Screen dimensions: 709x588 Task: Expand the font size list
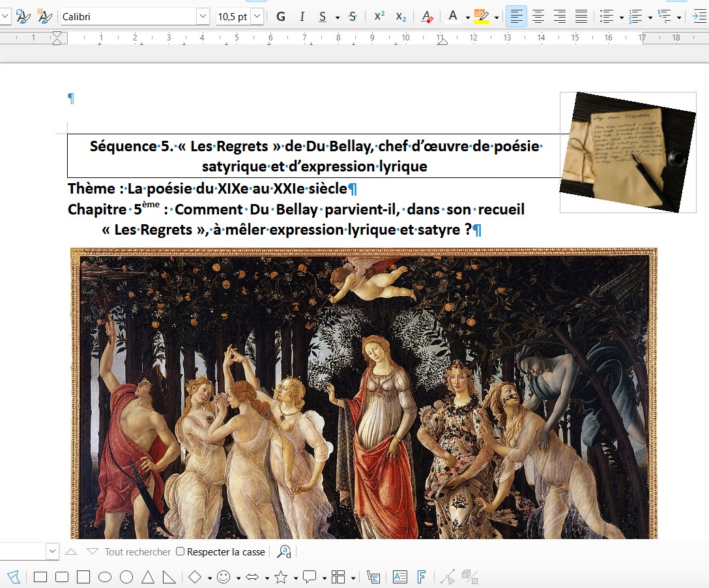pos(257,16)
